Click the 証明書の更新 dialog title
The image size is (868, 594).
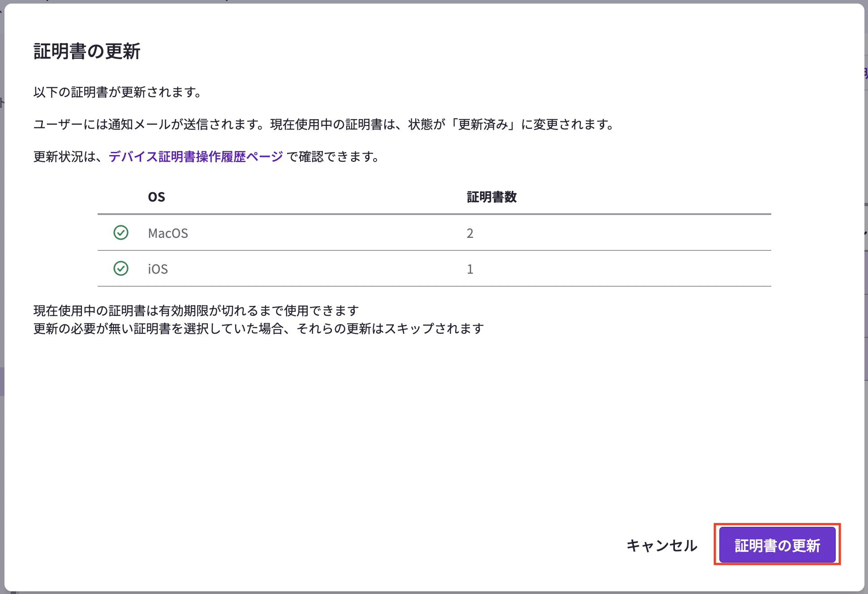coord(87,51)
